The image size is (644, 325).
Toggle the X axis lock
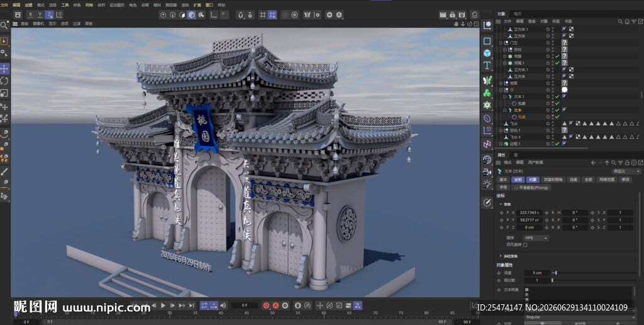click(x=30, y=15)
